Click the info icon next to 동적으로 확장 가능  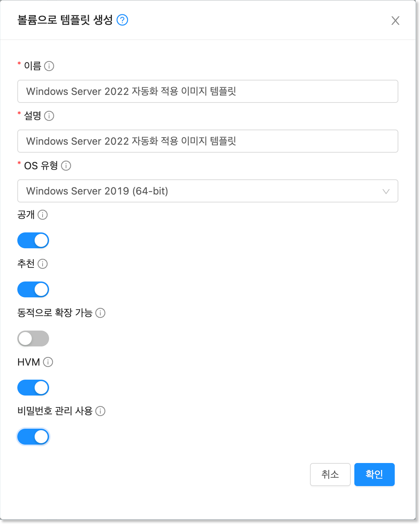[100, 313]
